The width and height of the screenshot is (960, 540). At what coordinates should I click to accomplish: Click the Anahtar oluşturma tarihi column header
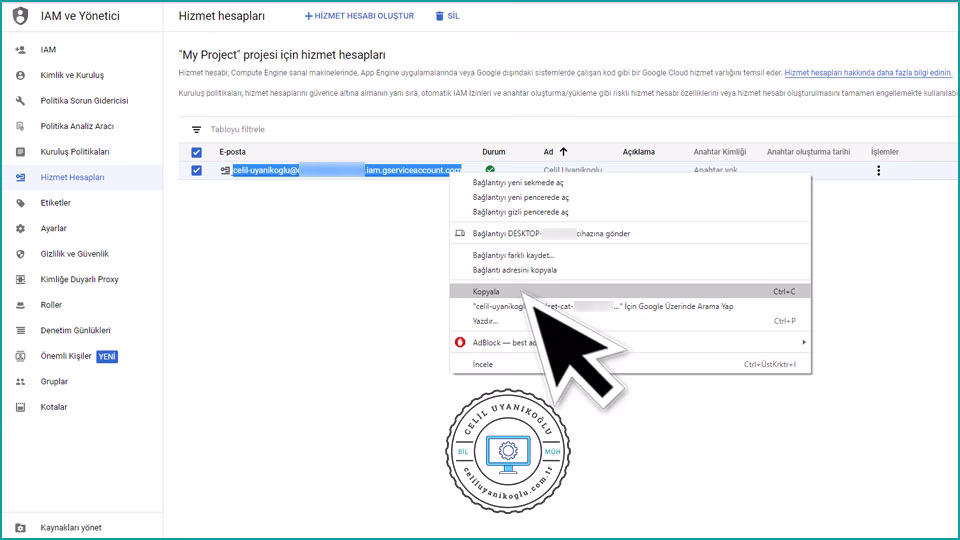(x=808, y=152)
